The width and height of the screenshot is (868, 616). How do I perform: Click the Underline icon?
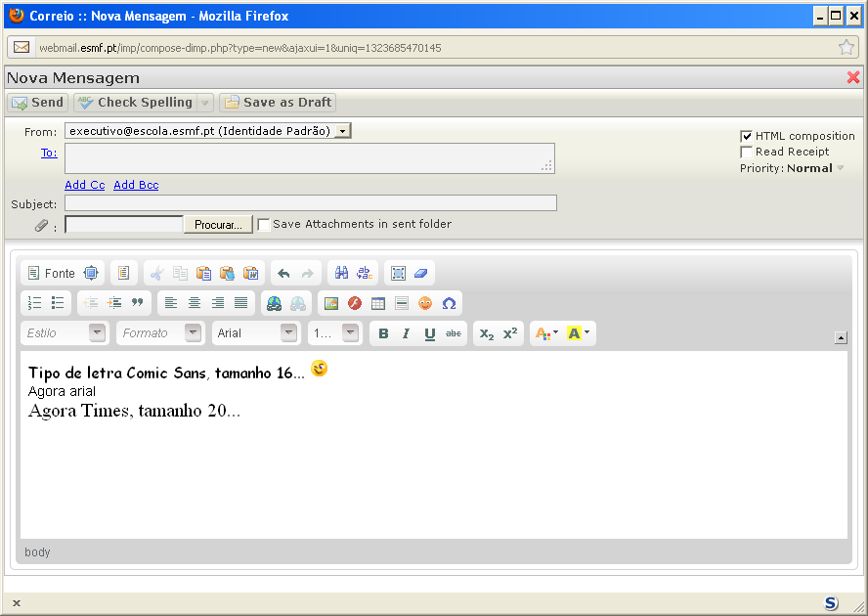pos(430,333)
